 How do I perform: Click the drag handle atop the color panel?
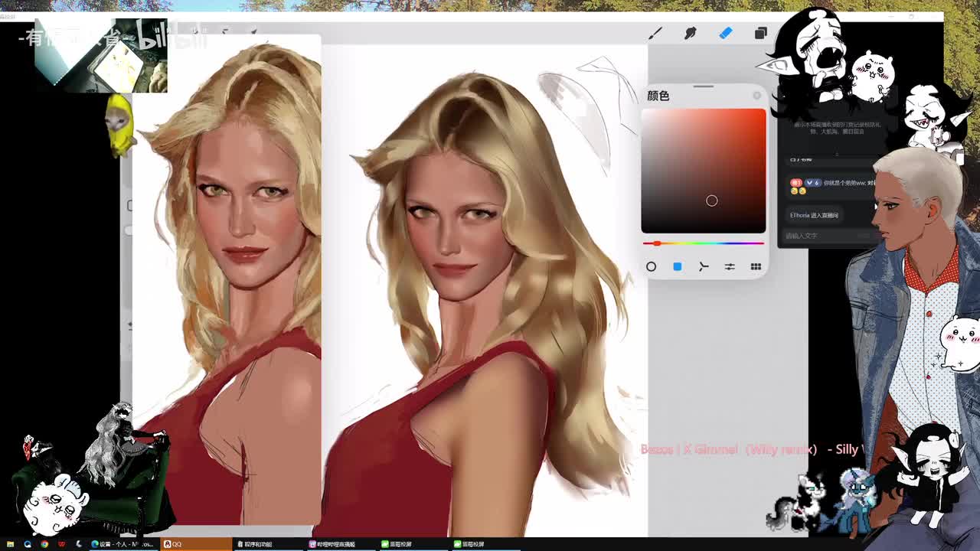coord(703,86)
